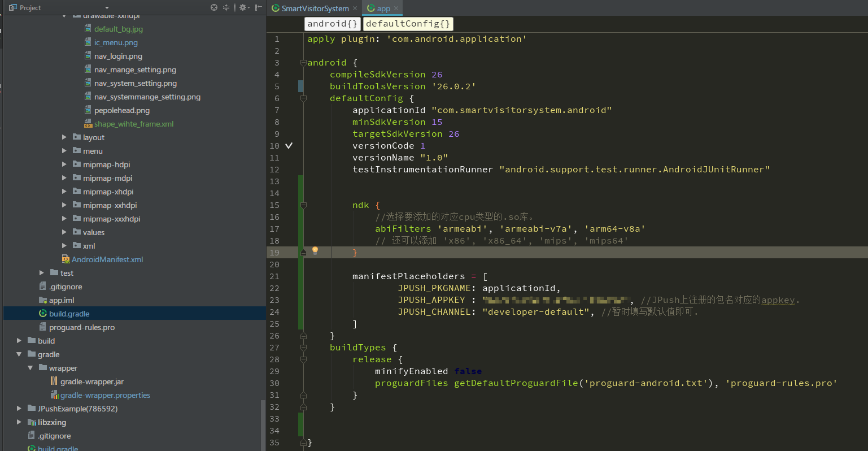The height and width of the screenshot is (451, 868).
Task: Expand the xml folder
Action: click(64, 246)
